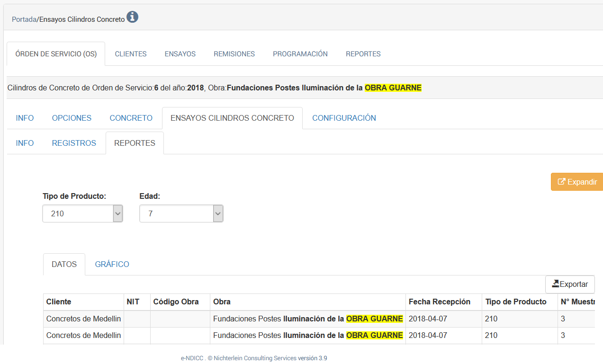Screen dimensions: 603x364
Task: Open the PROGRAMACIÓN tab
Action: pos(300,54)
